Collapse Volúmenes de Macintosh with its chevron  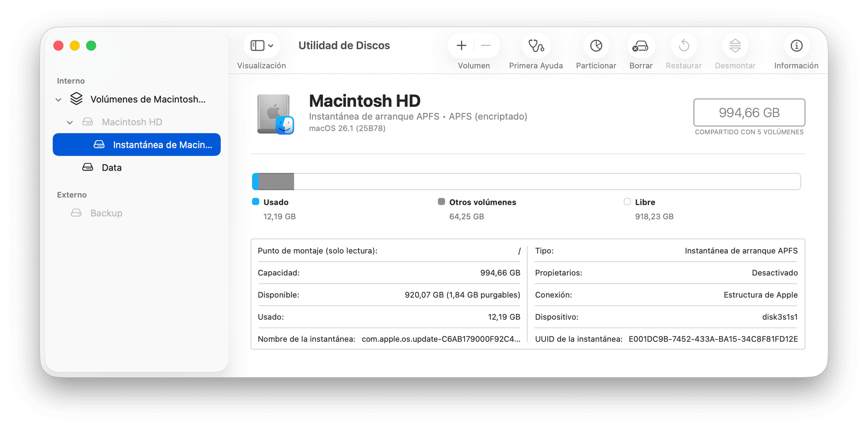click(x=58, y=99)
